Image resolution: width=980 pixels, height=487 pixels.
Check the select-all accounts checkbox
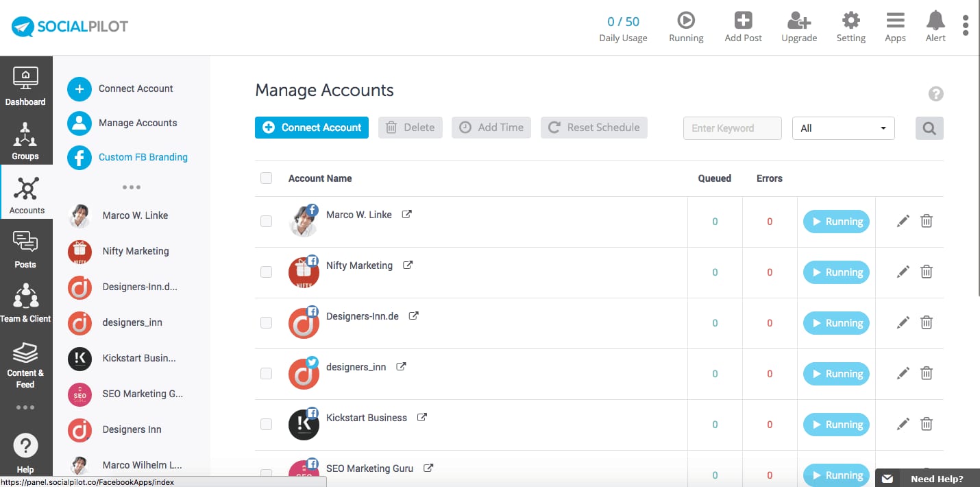(x=266, y=178)
